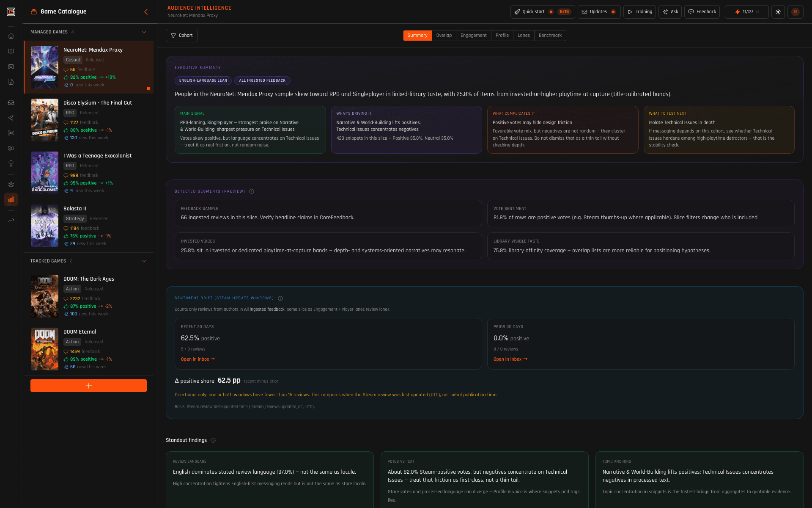The image size is (812, 508).
Task: Select Disco Elysium game thumbnail
Action: 45,120
